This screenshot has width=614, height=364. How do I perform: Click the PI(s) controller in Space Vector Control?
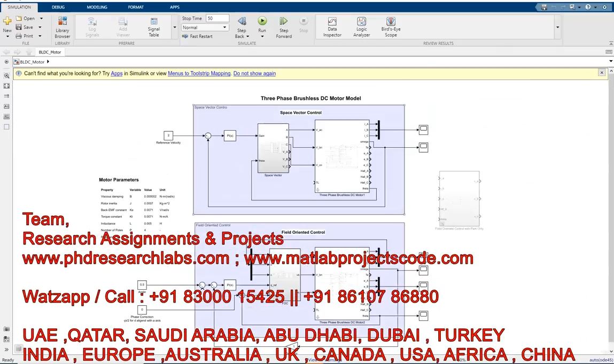230,136
